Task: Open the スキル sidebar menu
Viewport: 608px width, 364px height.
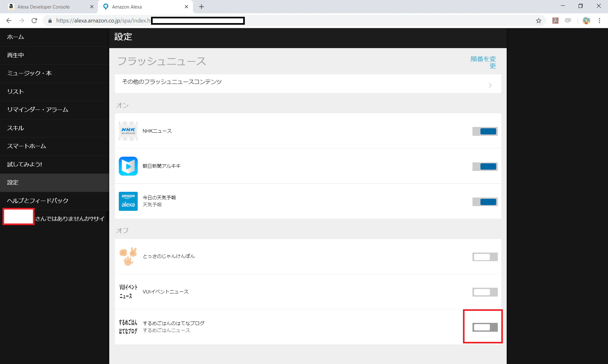Action: click(x=54, y=128)
